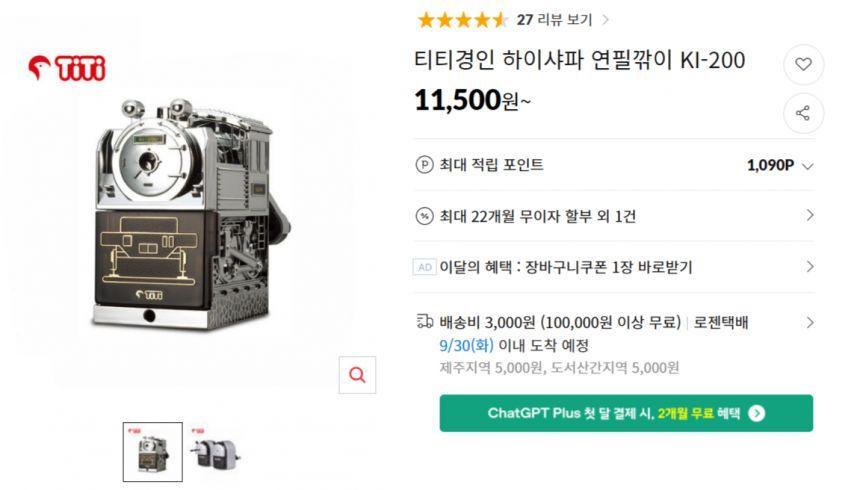Click the ChatGPT Plus promotion banner
854x490 pixels.
[625, 413]
